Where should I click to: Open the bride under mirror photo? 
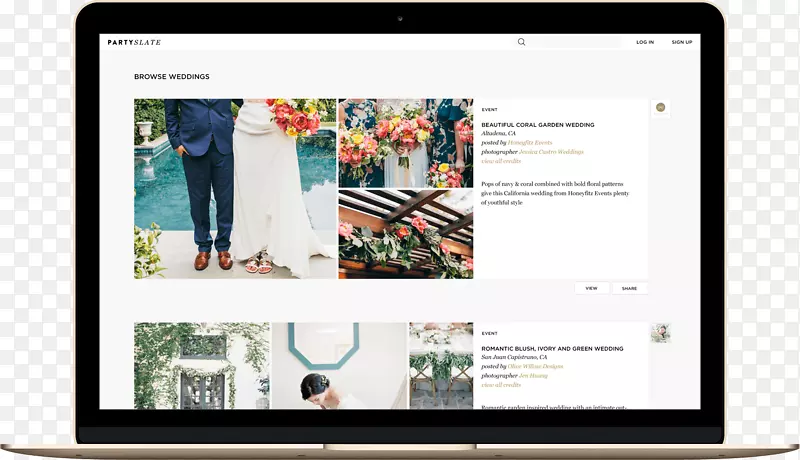(x=339, y=365)
